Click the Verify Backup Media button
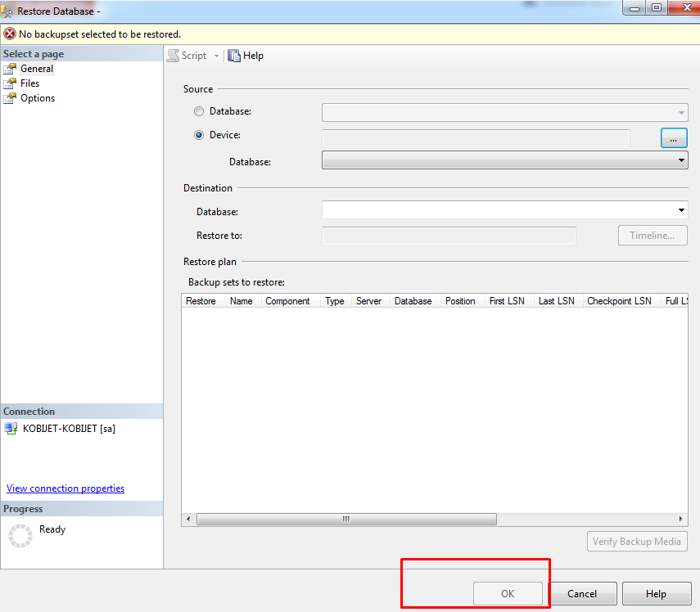 pos(637,542)
